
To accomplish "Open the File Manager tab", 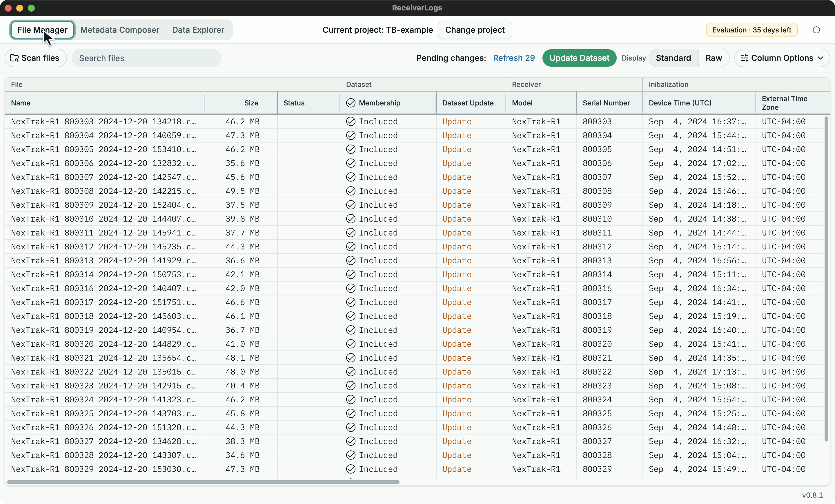I will point(42,30).
